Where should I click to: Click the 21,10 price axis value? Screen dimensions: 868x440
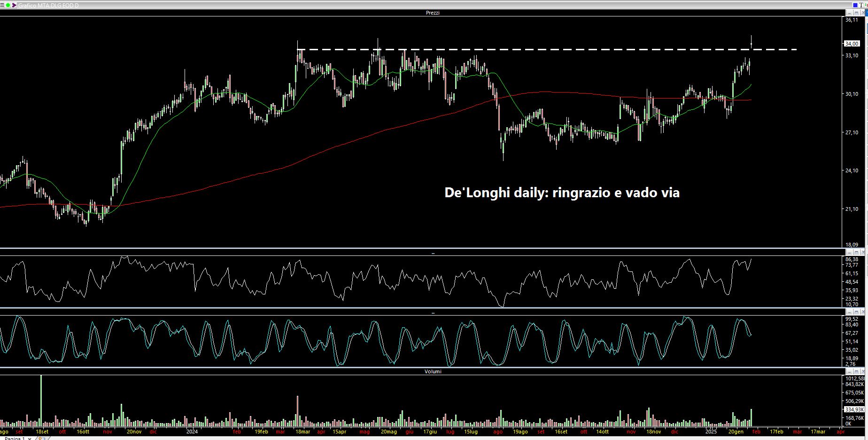[852, 209]
